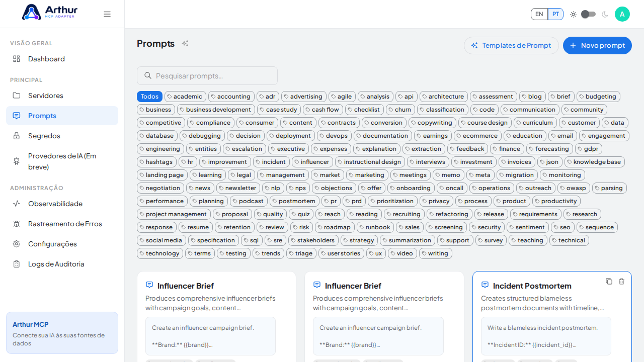The height and width of the screenshot is (362, 644).
Task: Click the Logs de Auditoria clipboard icon
Action: click(17, 264)
